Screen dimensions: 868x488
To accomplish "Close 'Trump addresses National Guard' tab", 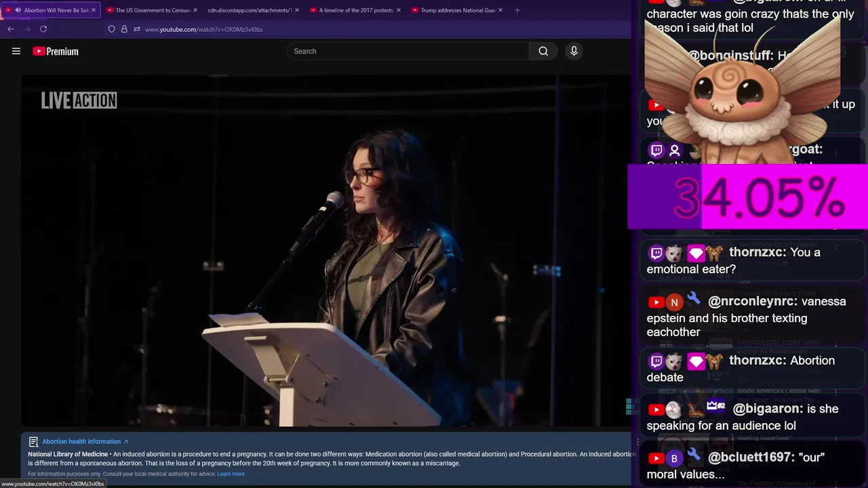I will point(500,10).
